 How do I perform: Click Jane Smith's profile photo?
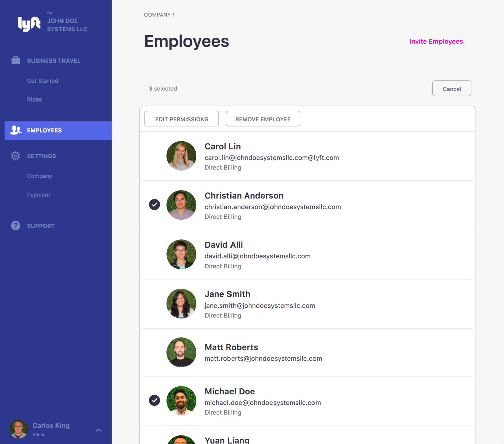click(x=181, y=304)
